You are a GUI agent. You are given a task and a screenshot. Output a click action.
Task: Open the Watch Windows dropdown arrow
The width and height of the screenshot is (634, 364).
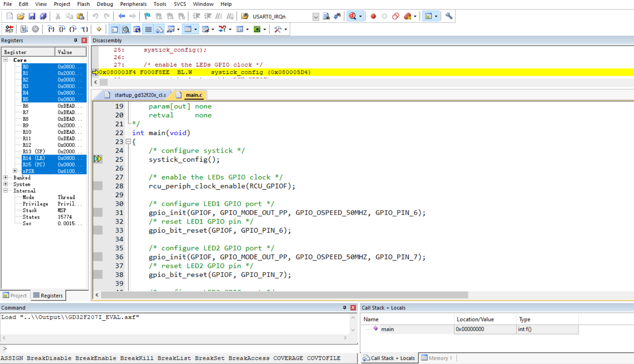pyautogui.click(x=178, y=29)
